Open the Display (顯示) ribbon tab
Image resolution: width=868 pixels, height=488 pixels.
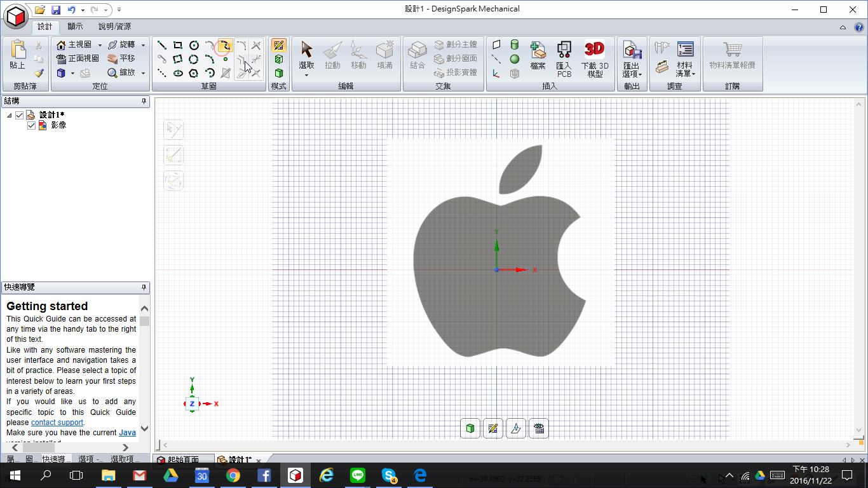click(x=75, y=27)
